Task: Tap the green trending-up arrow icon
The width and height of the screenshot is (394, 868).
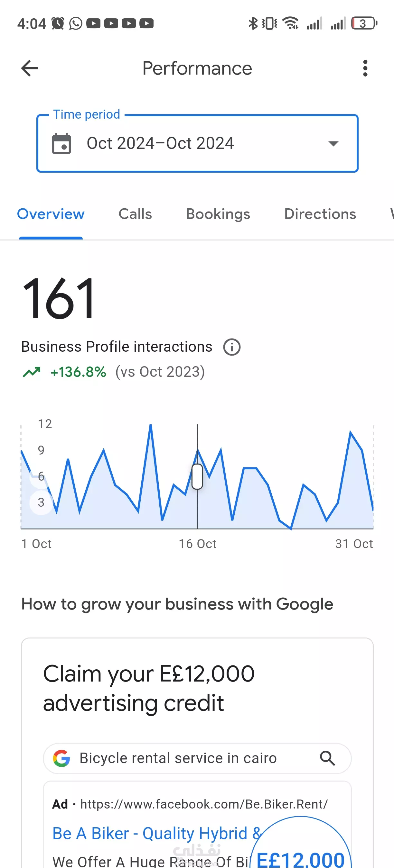Action: (x=32, y=372)
